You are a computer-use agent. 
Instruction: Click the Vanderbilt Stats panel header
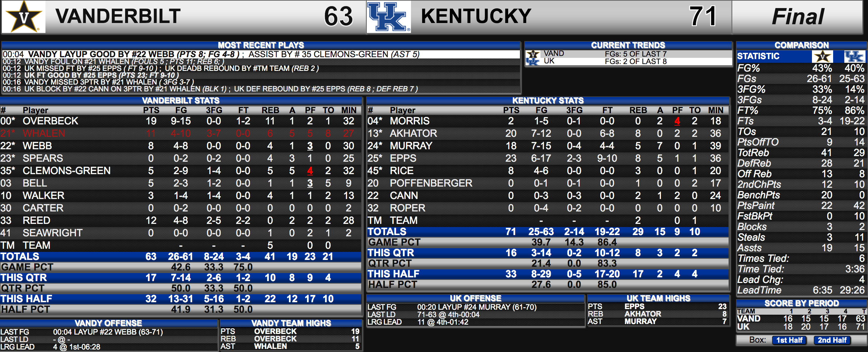181,100
